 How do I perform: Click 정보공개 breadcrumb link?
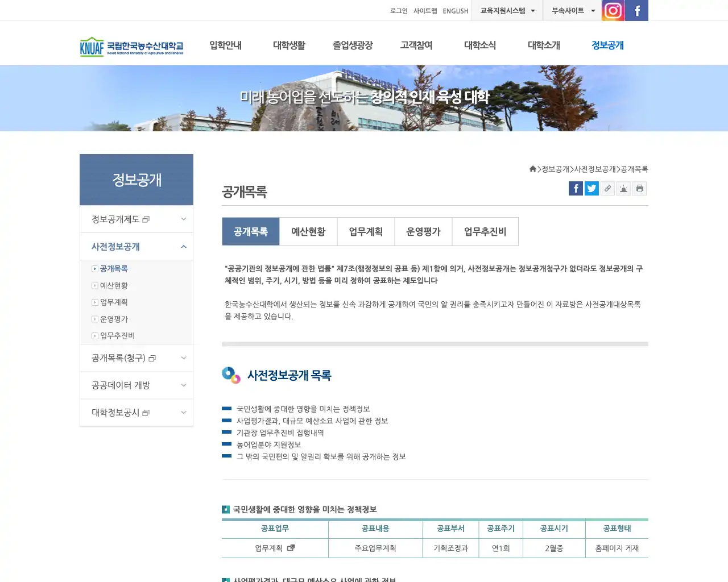click(555, 169)
